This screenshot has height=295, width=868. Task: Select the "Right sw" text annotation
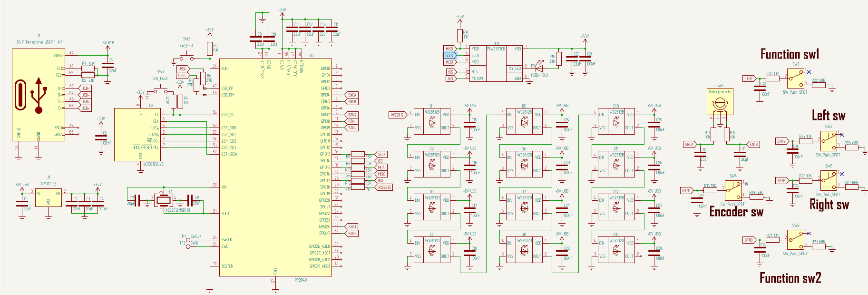tap(829, 205)
